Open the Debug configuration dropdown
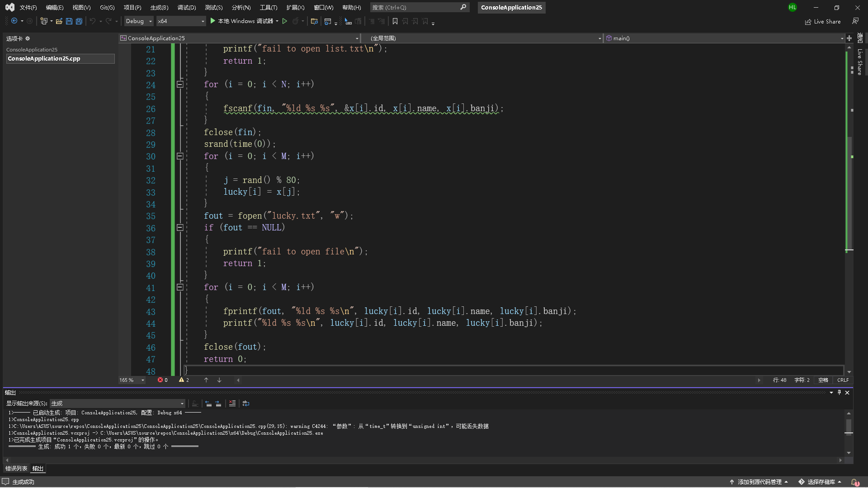The height and width of the screenshot is (488, 868). (x=139, y=21)
